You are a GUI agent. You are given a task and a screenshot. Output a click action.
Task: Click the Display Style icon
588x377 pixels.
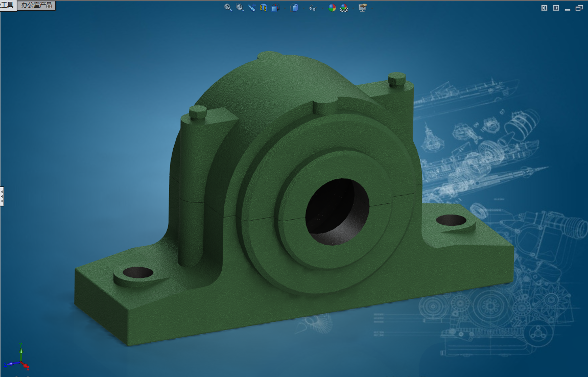pos(294,8)
